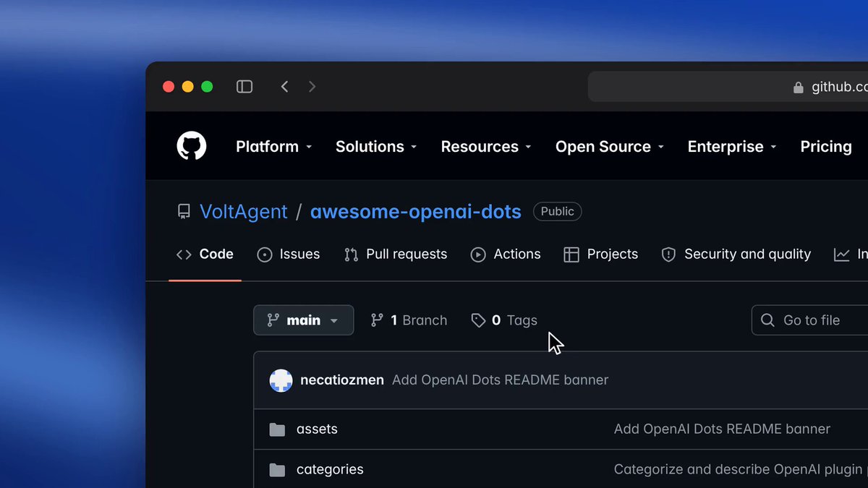Click the Public visibility badge
The image size is (868, 488).
pyautogui.click(x=558, y=212)
